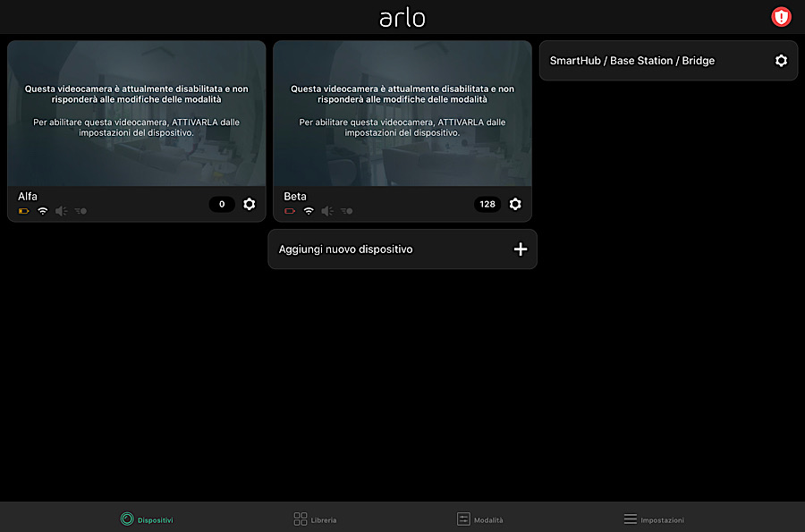Switch to the Dispositivi tab
Image resolution: width=805 pixels, height=532 pixels.
tap(147, 519)
